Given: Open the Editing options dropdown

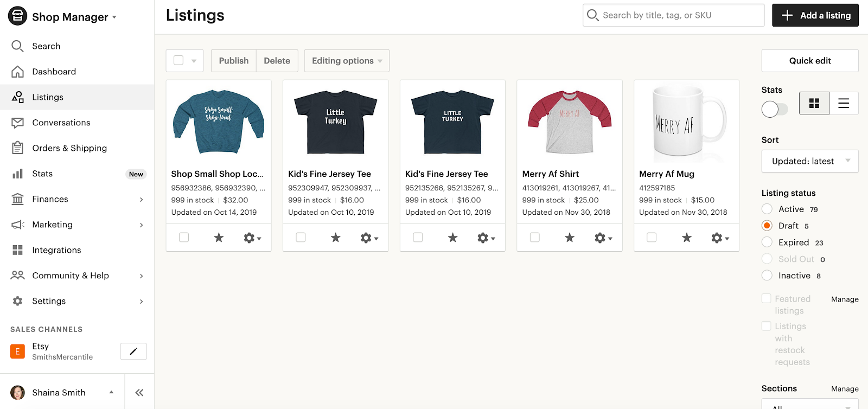Looking at the screenshot, I should pyautogui.click(x=347, y=61).
